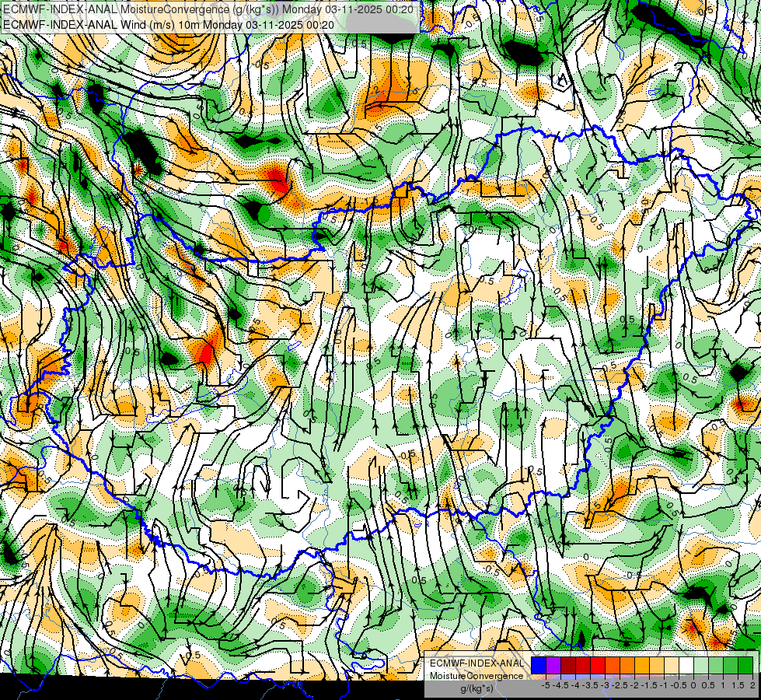Image resolution: width=761 pixels, height=700 pixels.
Task: Click the MoistureConvergence title line at top
Action: [208, 9]
